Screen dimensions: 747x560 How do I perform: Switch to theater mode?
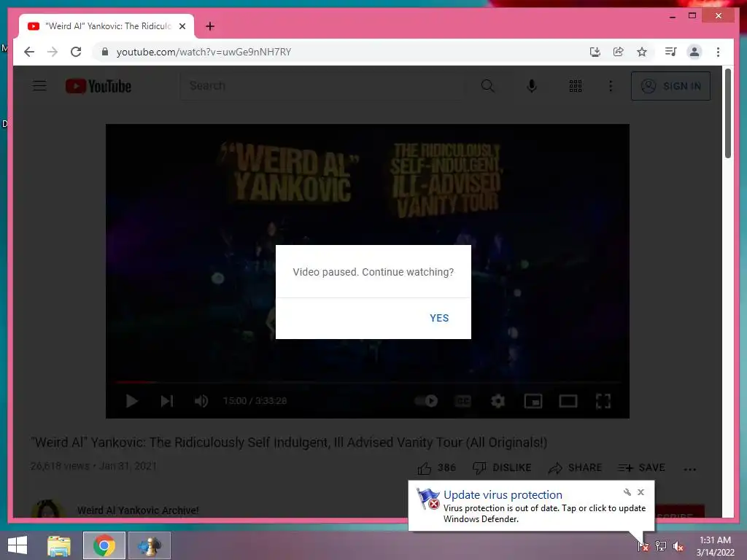[x=568, y=401]
